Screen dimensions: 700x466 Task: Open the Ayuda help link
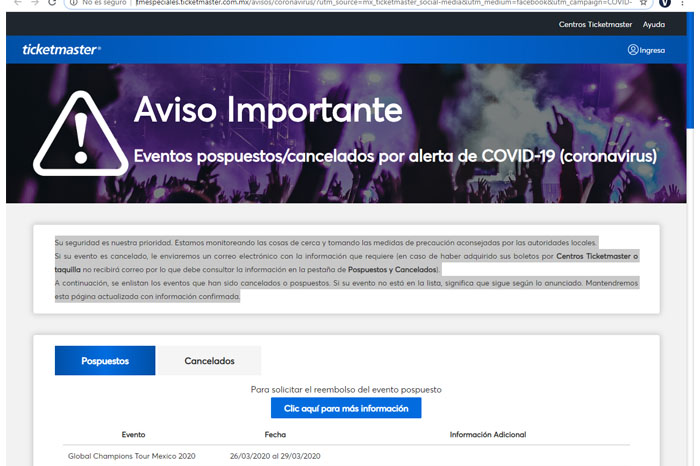(654, 23)
